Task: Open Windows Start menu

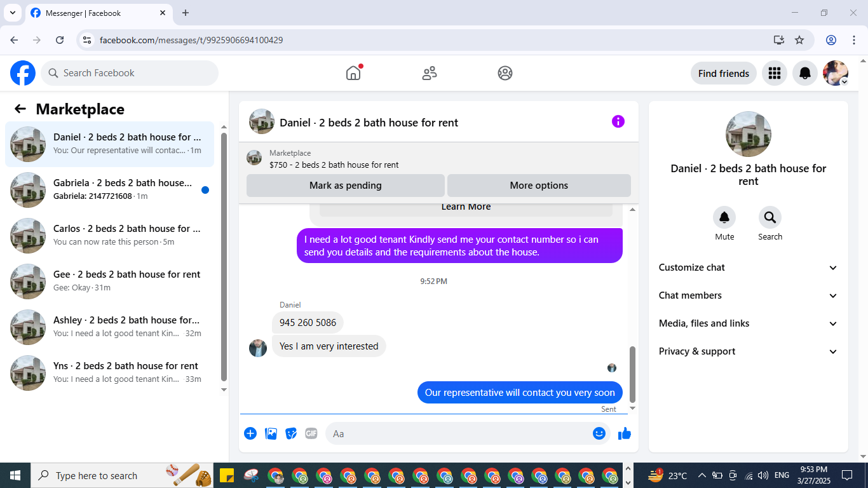Action: pyautogui.click(x=15, y=475)
